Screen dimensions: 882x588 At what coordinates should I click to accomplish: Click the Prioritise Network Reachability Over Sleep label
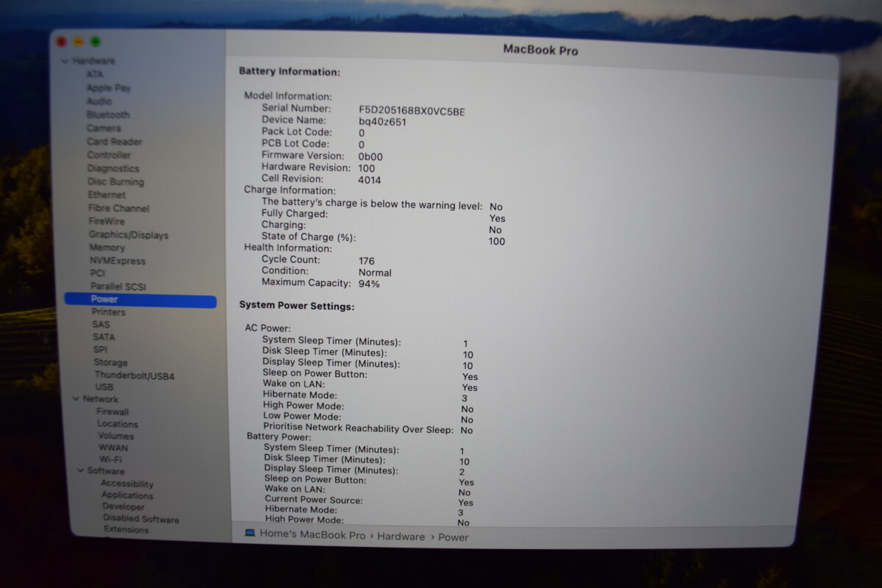point(358,429)
